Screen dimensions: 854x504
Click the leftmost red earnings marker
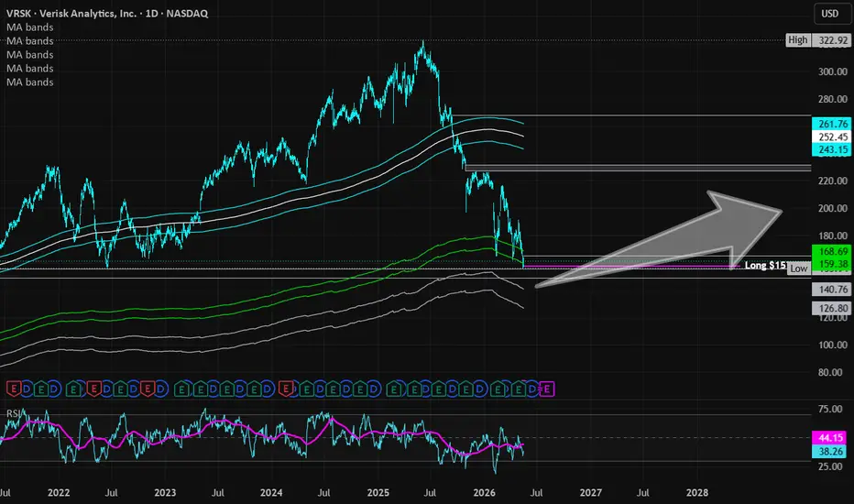coord(14,389)
